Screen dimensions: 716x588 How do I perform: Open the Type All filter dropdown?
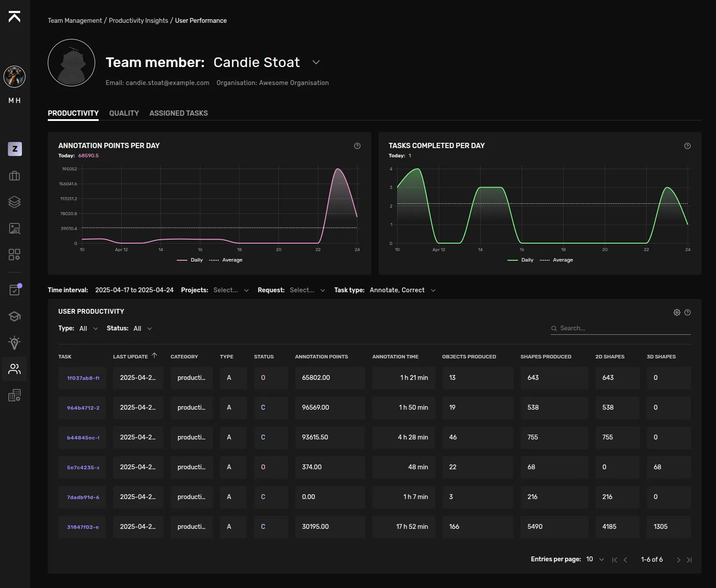[89, 329]
